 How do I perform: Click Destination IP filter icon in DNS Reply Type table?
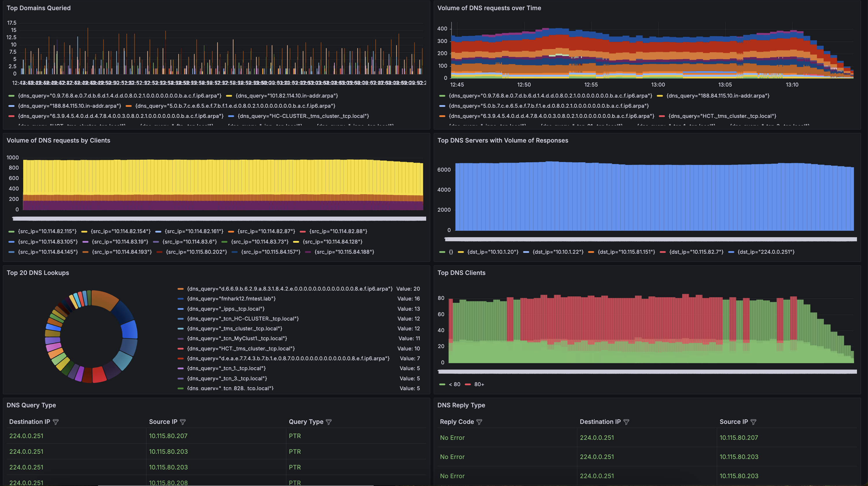pyautogui.click(x=626, y=422)
